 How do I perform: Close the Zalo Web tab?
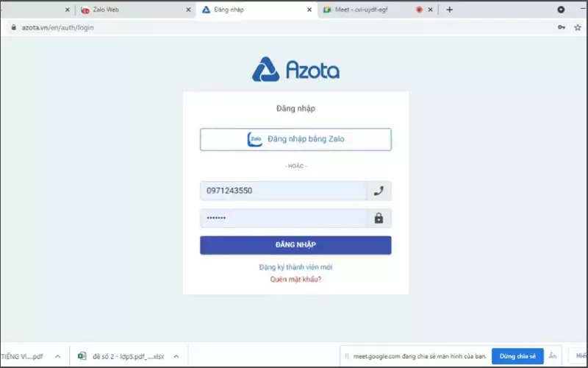pos(188,10)
